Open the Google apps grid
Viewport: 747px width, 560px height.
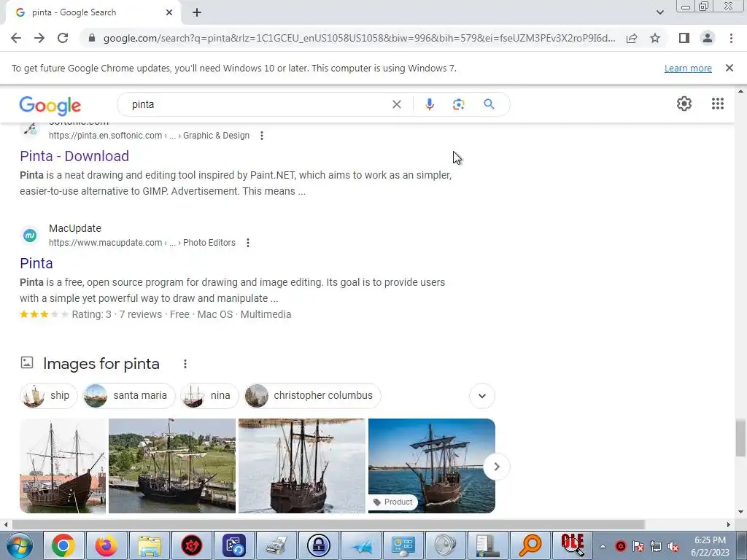718,104
